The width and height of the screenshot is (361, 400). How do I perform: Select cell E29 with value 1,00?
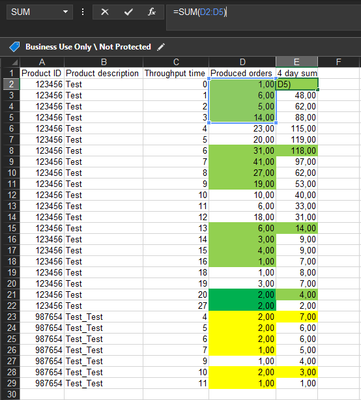click(297, 383)
